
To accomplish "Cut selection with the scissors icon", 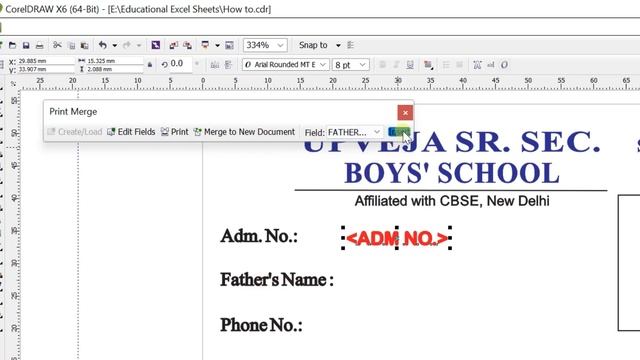I will point(57,45).
